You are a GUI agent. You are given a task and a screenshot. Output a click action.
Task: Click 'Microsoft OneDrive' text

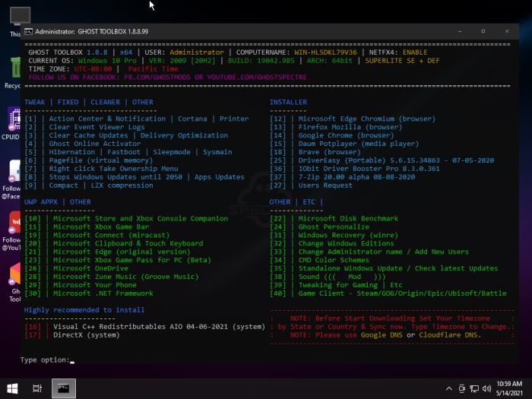[90, 268]
